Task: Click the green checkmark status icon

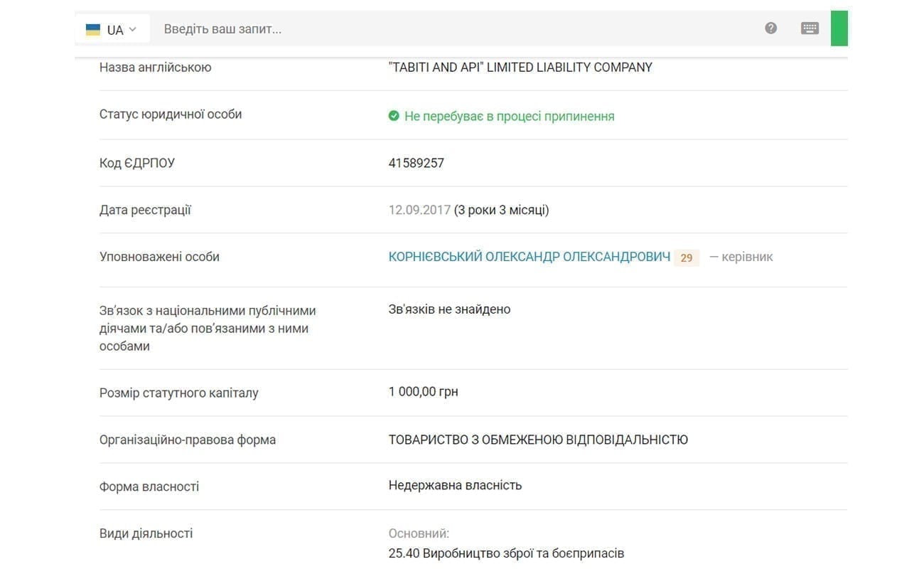Action: [x=394, y=116]
